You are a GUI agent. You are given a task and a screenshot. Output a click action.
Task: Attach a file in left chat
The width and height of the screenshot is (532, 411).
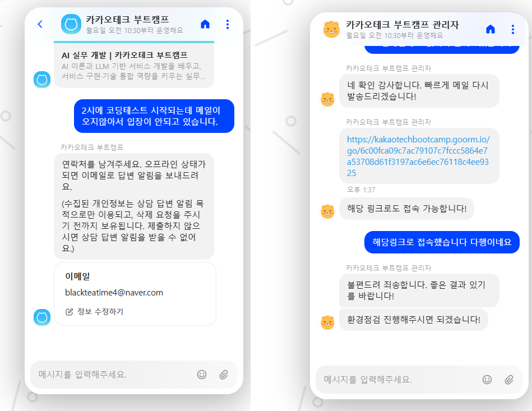coord(224,375)
